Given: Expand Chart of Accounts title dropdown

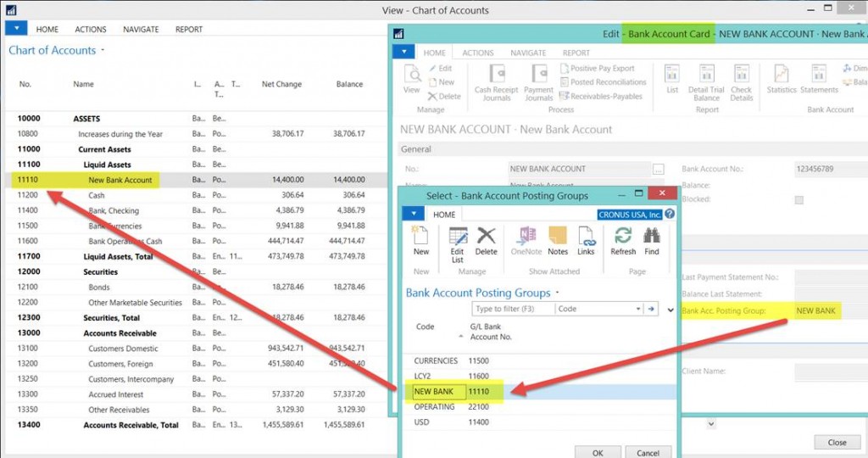Looking at the screenshot, I should coord(103,50).
